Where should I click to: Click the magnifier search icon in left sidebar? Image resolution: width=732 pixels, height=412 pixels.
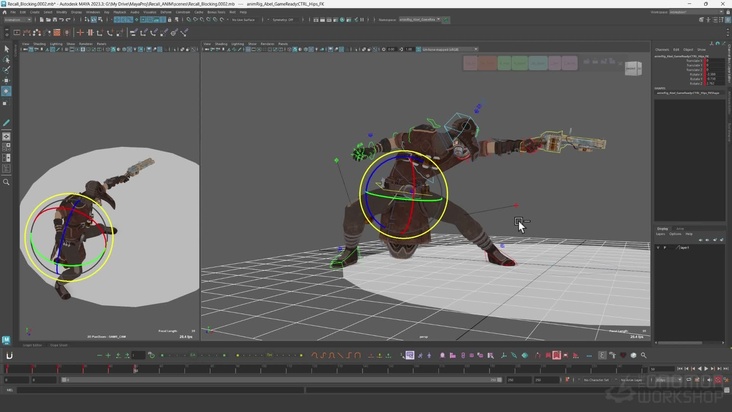[6, 182]
